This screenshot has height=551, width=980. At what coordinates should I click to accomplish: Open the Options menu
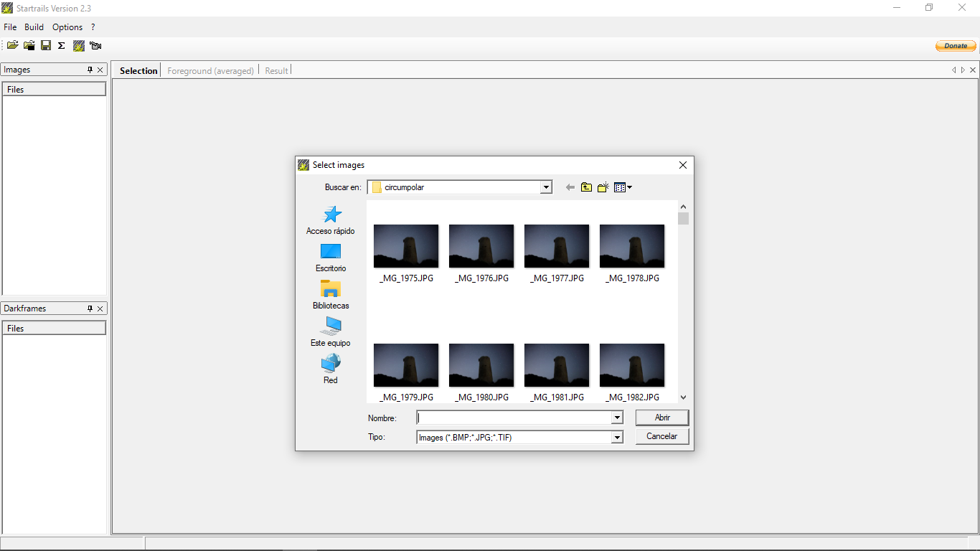(67, 27)
